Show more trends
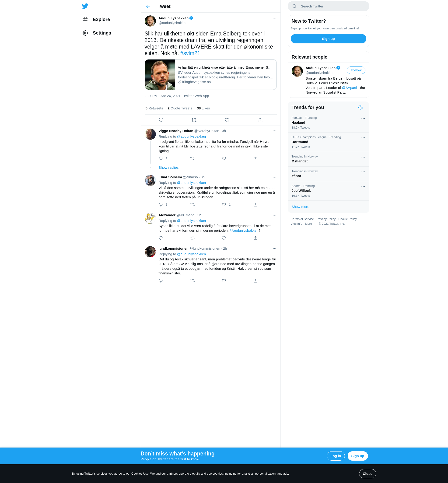This screenshot has width=448, height=483. pos(300,207)
